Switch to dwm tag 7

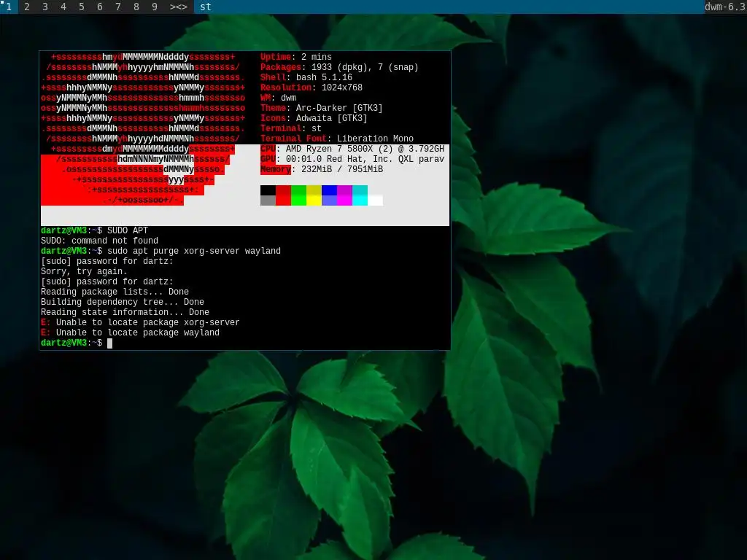click(118, 7)
